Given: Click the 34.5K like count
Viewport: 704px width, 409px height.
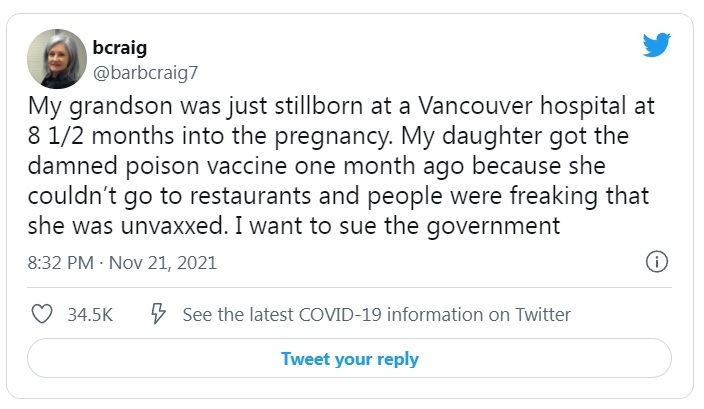Looking at the screenshot, I should coord(90,314).
